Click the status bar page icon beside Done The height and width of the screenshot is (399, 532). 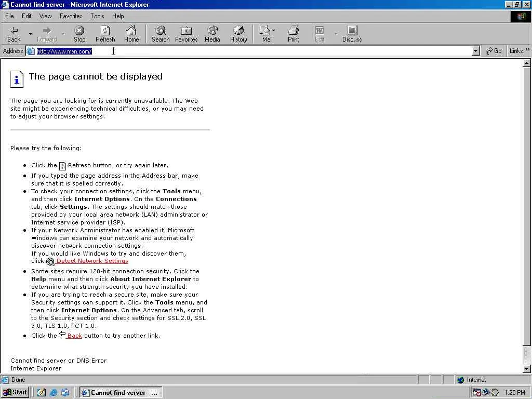(5, 380)
